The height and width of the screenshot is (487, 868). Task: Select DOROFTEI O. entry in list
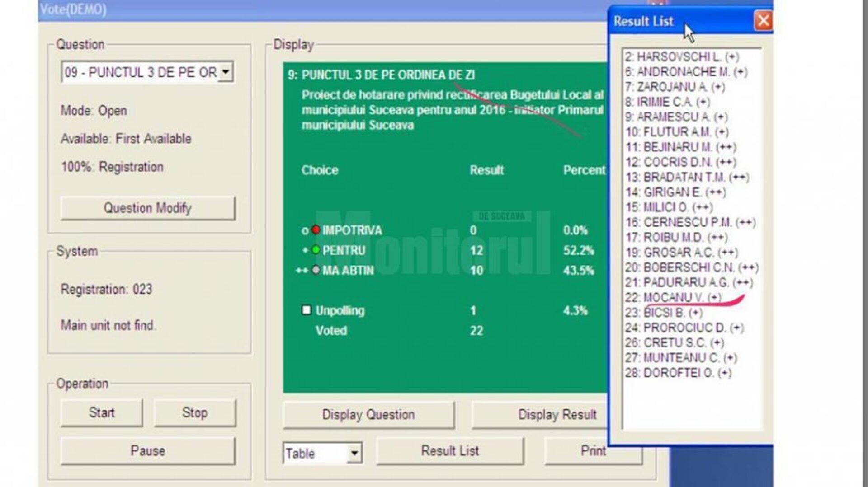coord(678,373)
